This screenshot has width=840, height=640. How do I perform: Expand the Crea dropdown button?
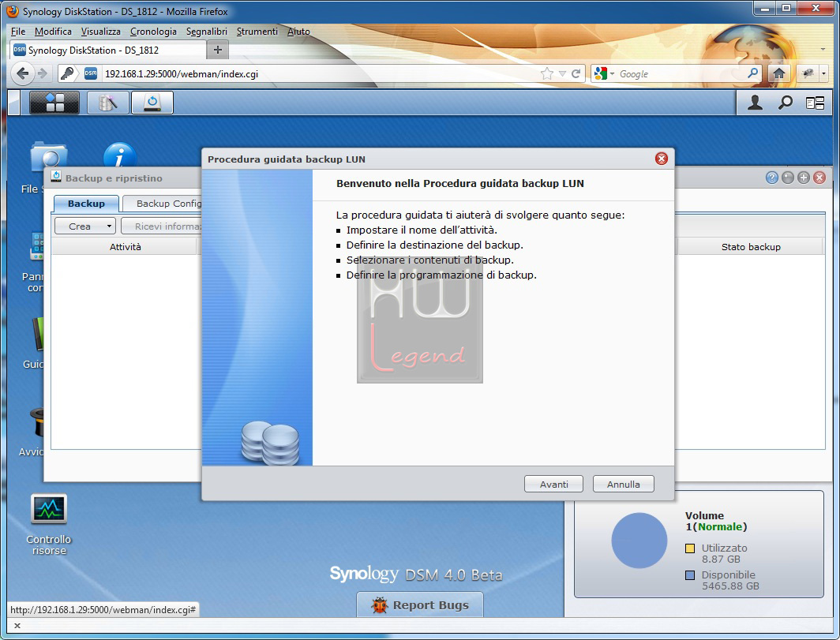tap(109, 226)
